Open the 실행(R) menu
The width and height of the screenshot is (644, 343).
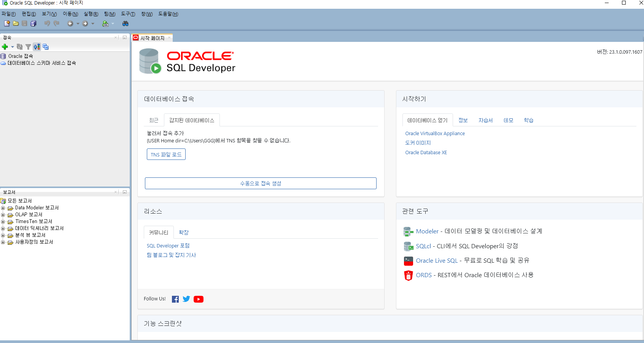(91, 14)
